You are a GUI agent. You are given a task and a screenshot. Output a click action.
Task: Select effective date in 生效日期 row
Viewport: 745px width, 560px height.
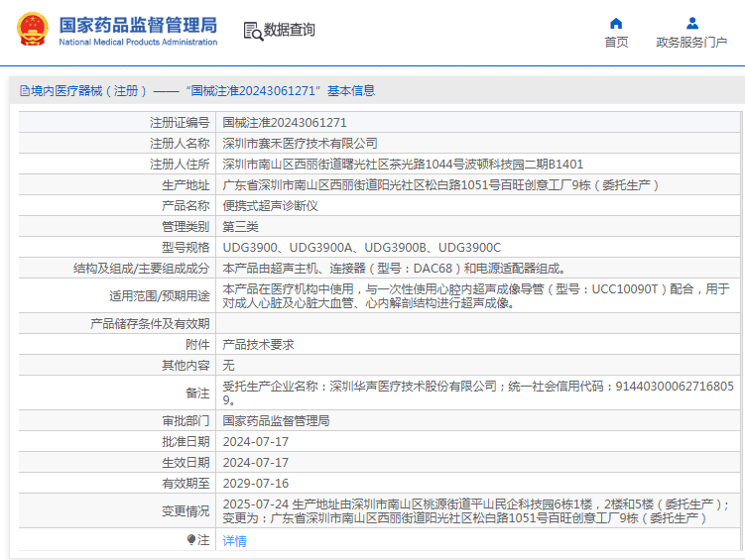tap(256, 463)
